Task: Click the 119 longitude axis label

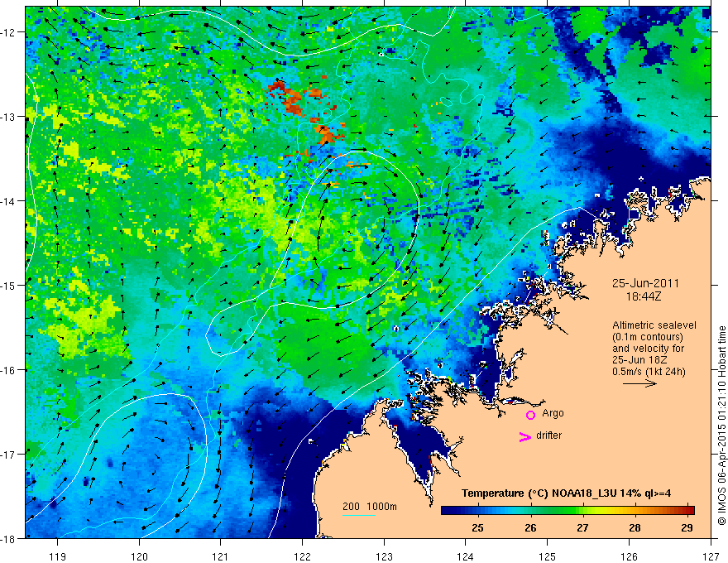Action: (58, 556)
